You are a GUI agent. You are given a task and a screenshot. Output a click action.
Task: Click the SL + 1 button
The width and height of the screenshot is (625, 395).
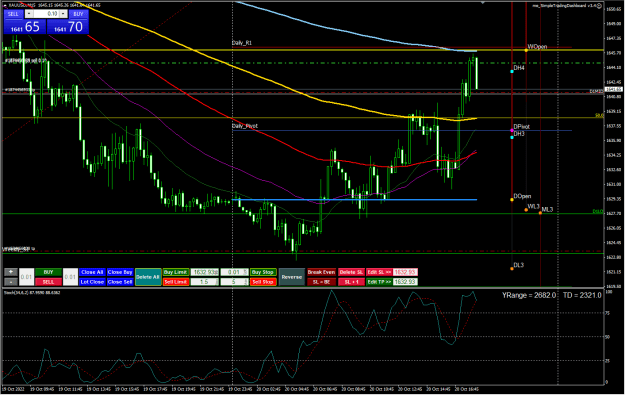point(351,282)
